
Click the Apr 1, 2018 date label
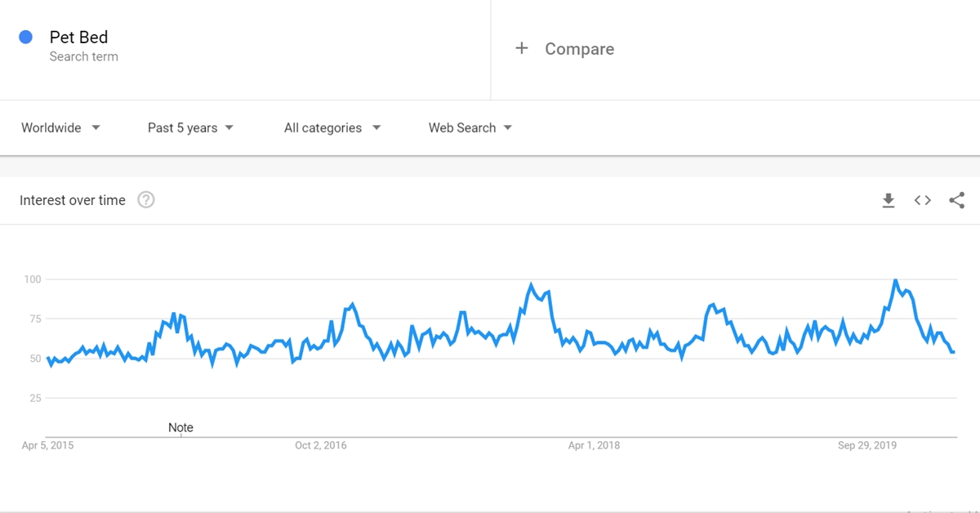pos(594,445)
